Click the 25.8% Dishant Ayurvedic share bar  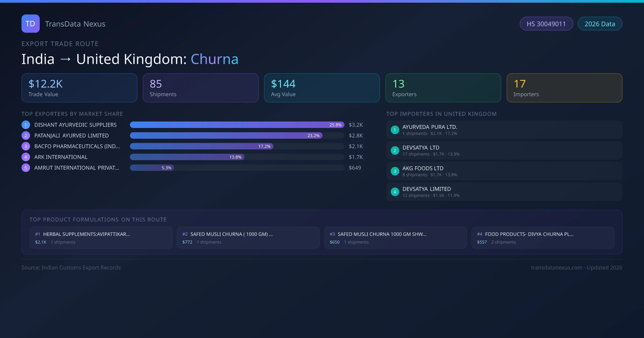point(237,125)
